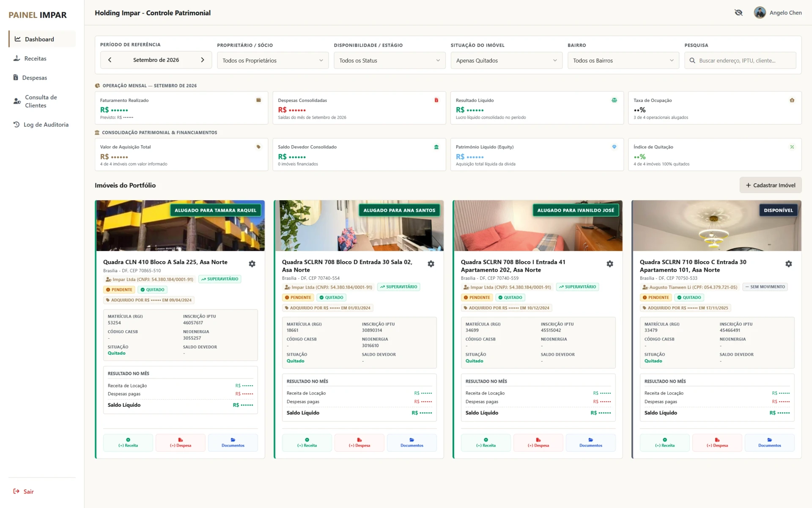Click Angelo Chen's profile avatar
This screenshot has width=812, height=508.
(760, 13)
